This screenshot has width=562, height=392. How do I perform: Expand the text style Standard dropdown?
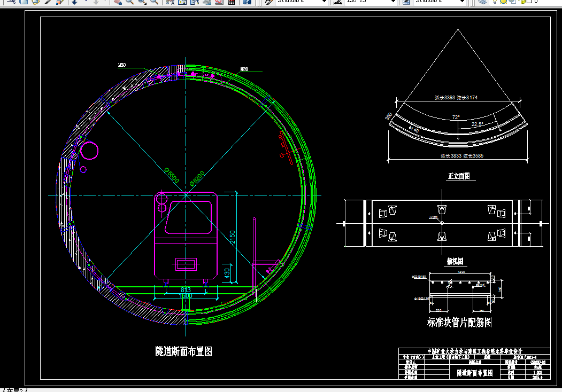coord(324,2)
